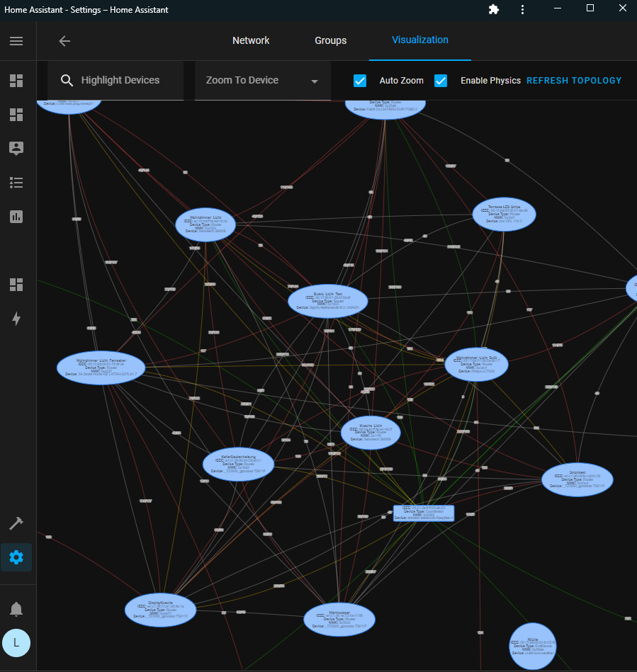The height and width of the screenshot is (672, 637).
Task: Select the Warmwasser device node
Action: click(339, 620)
